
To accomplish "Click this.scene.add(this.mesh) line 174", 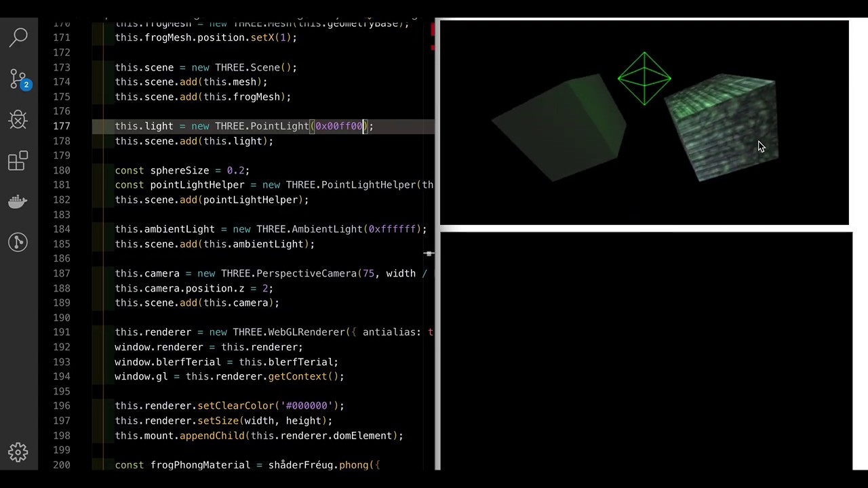I will [191, 82].
